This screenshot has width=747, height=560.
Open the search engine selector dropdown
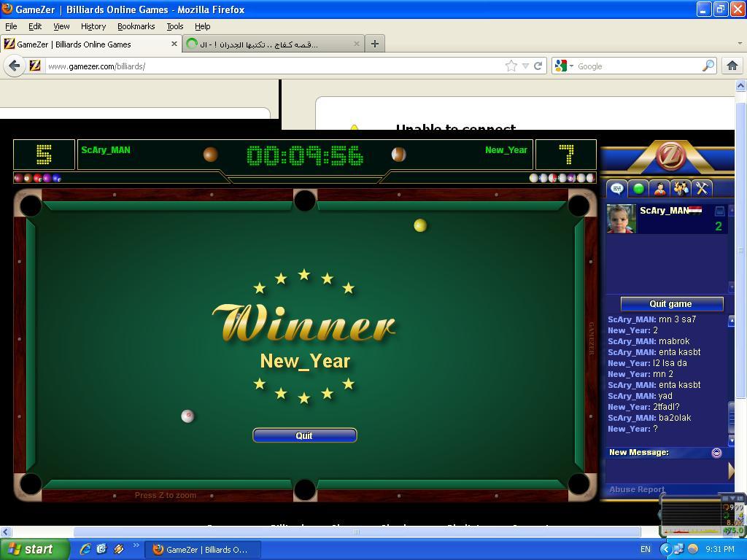(x=564, y=66)
